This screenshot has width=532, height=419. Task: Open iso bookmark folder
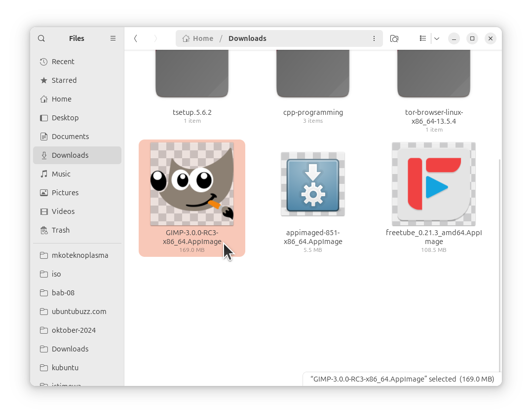pos(77,274)
